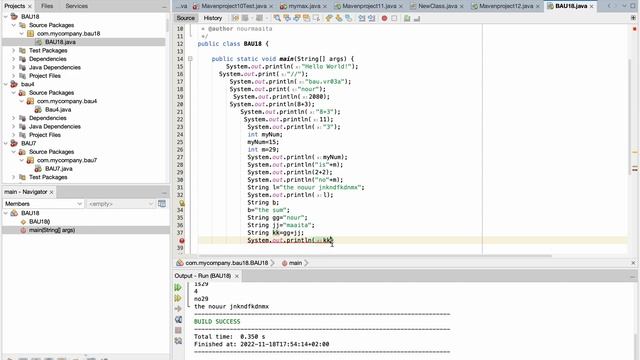Switch to the Services tab
Screen dimensions: 640x360
[76, 6]
